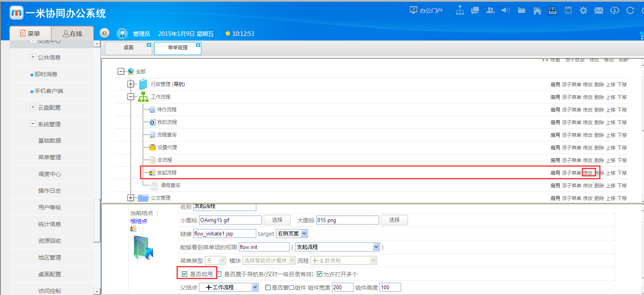Click the 我的流程 node icon

pos(152,122)
